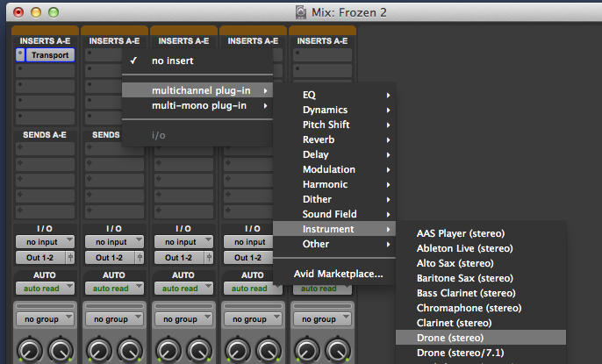Image resolution: width=602 pixels, height=364 pixels.
Task: Select first send slot on first track
Action: [x=45, y=148]
